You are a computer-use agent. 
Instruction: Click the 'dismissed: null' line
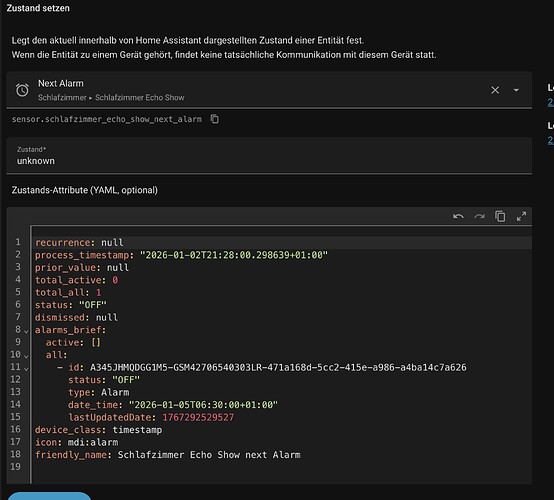[x=76, y=317]
